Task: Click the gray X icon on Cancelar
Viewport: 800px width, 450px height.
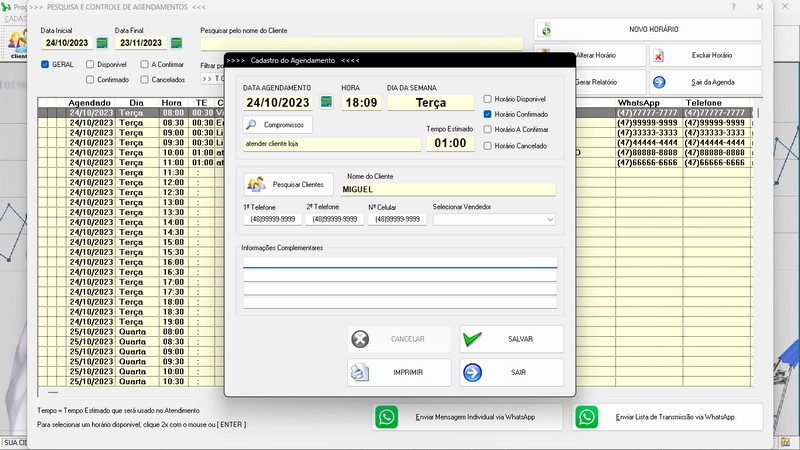Action: tap(360, 339)
